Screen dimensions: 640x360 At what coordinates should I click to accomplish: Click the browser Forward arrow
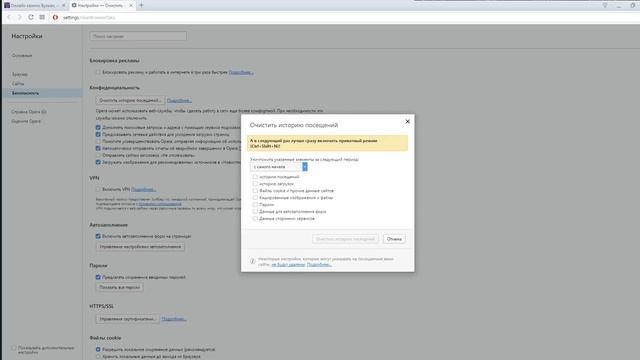19,17
